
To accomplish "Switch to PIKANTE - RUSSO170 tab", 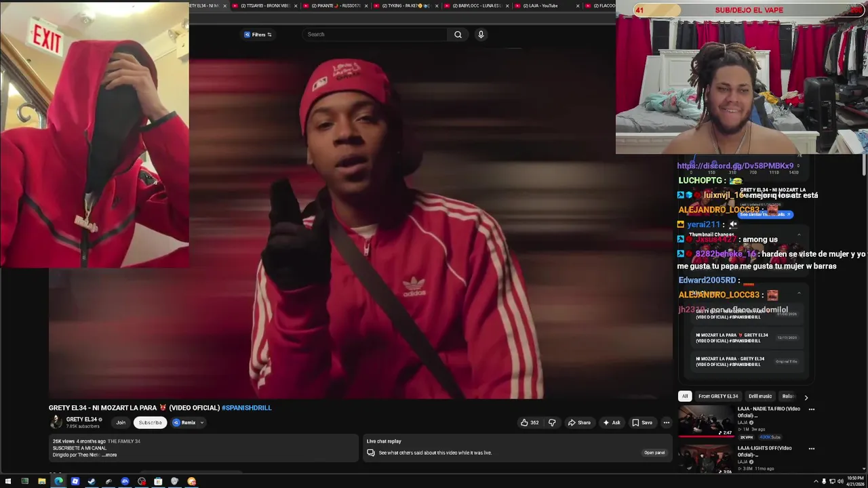I will tap(336, 5).
